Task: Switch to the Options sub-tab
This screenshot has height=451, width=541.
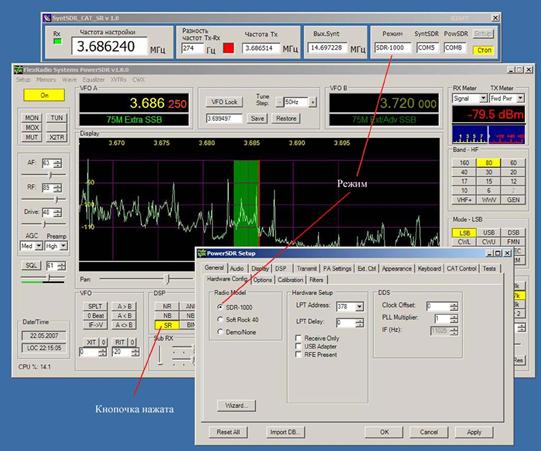Action: point(263,280)
